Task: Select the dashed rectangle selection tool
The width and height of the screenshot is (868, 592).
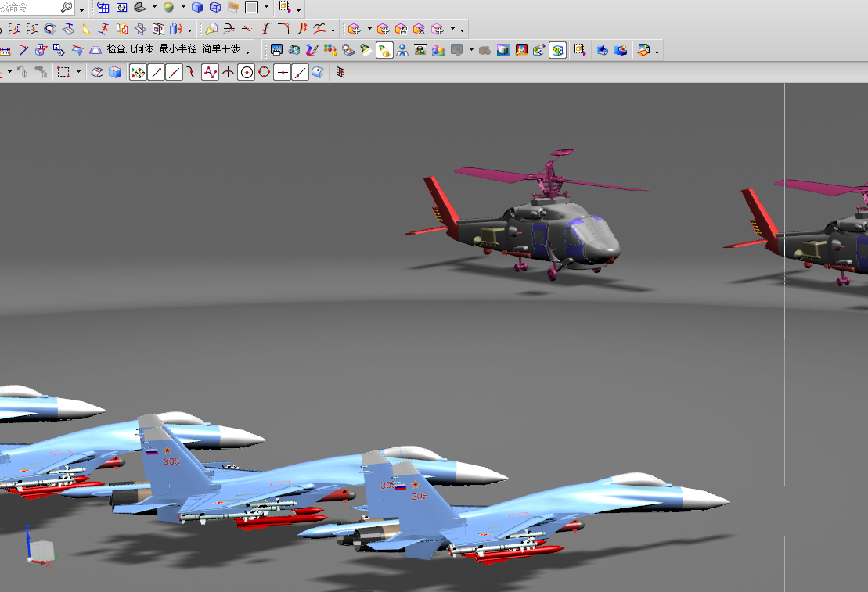Action: [x=63, y=73]
